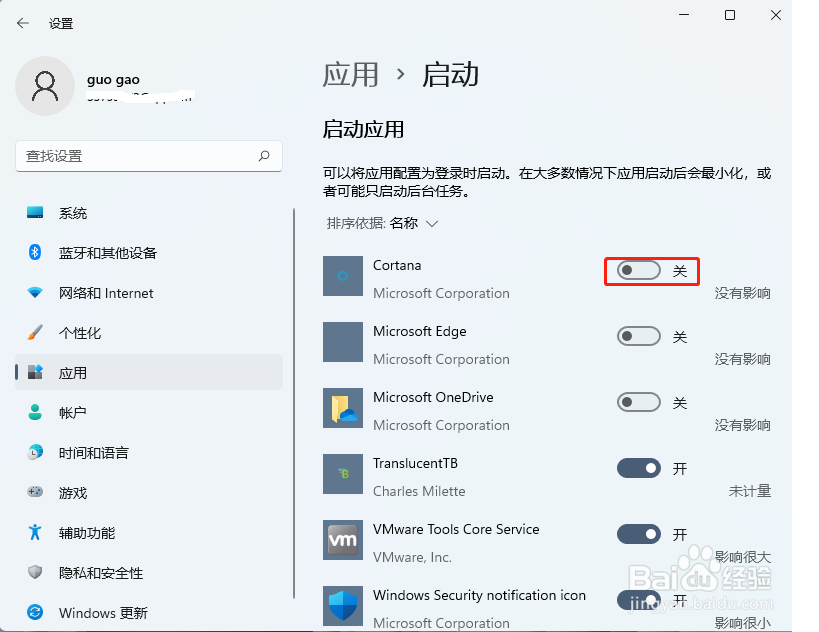Click the Microsoft Edge app name
Image resolution: width=819 pixels, height=632 pixels.
[x=419, y=332]
